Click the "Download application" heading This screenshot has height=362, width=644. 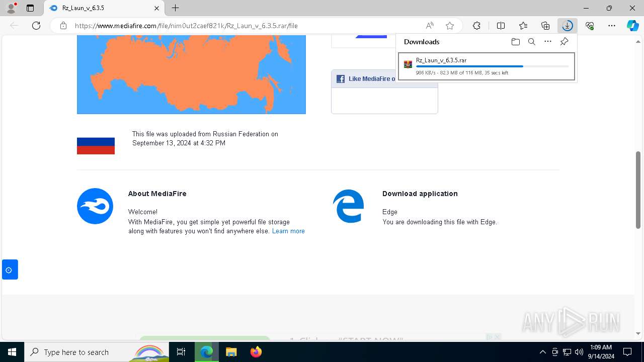[420, 194]
